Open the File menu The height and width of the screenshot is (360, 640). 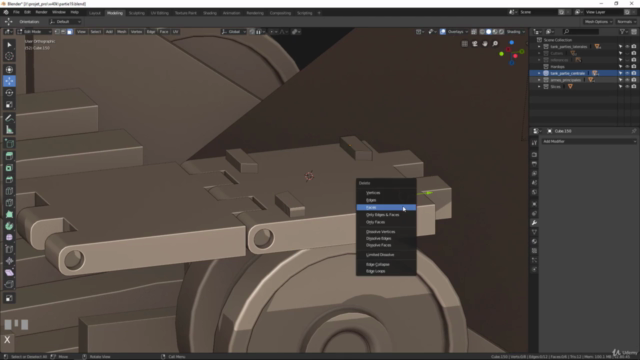pyautogui.click(x=16, y=12)
